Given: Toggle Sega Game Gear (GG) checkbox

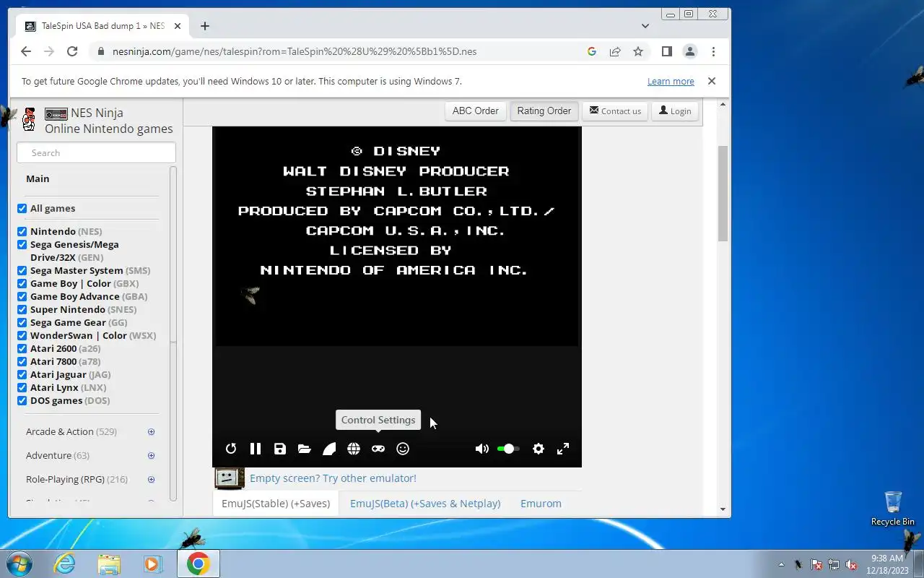Looking at the screenshot, I should click(22, 322).
